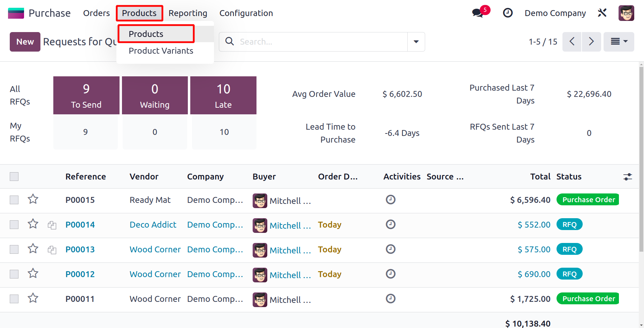Open the user avatar menu
The width and height of the screenshot is (644, 328).
click(x=626, y=13)
